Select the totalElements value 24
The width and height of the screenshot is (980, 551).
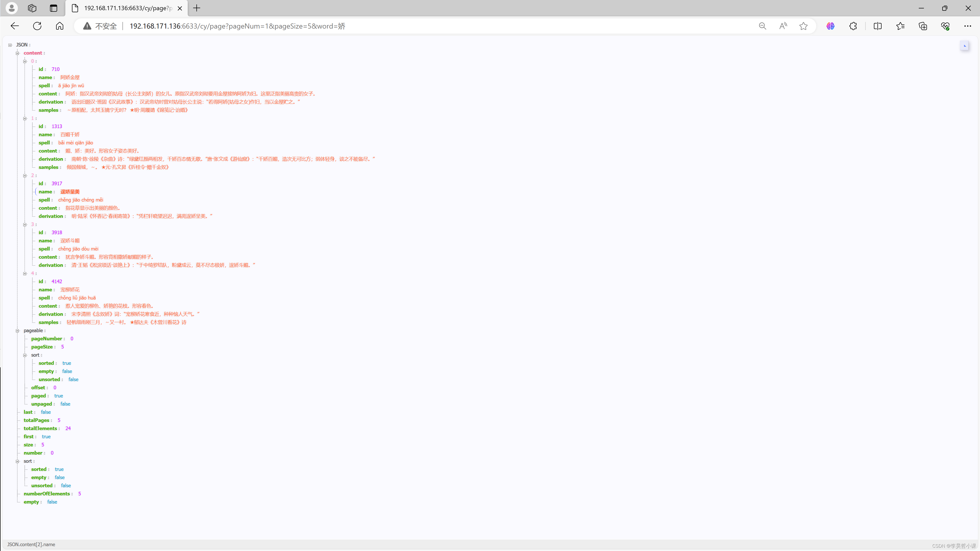[68, 429]
